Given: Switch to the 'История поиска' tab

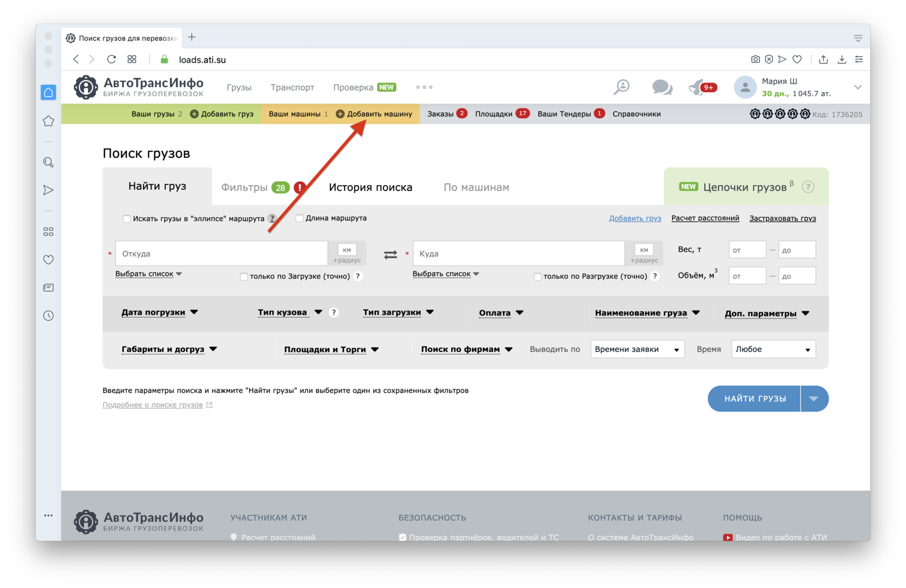Looking at the screenshot, I should click(x=370, y=188).
